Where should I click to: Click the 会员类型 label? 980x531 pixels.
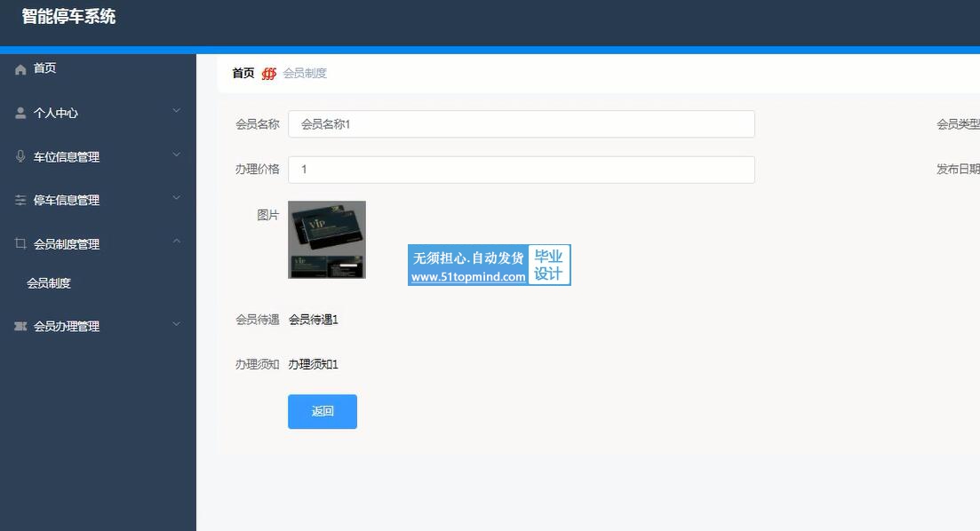pyautogui.click(x=958, y=124)
